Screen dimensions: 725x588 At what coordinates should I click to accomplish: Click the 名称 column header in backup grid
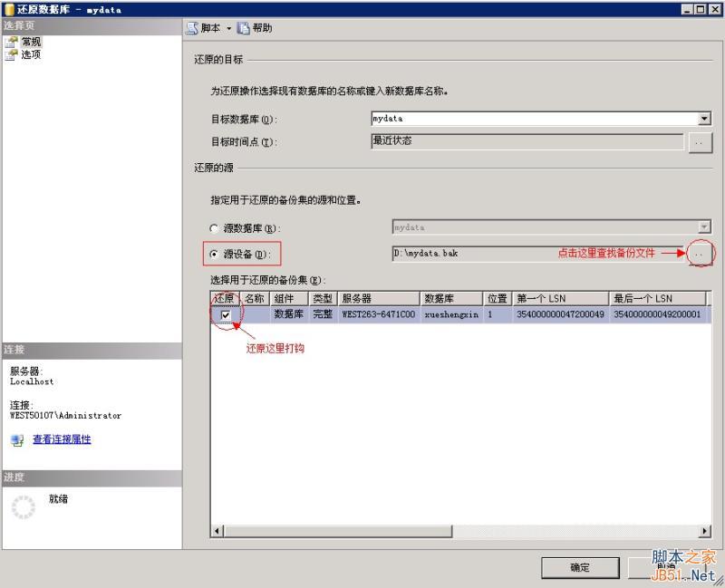point(254,297)
